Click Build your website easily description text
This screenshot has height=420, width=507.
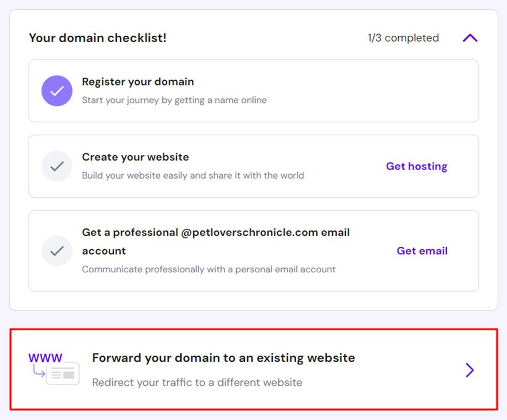(193, 175)
